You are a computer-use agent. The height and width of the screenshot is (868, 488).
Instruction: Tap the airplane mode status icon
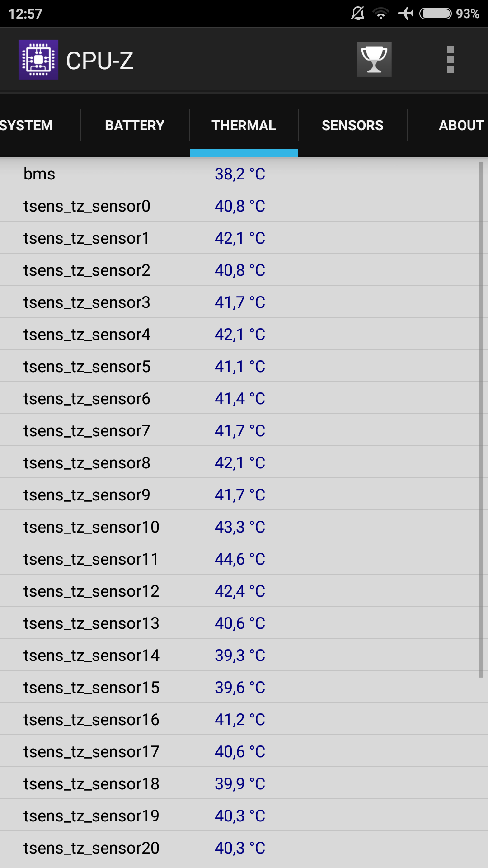(x=405, y=14)
